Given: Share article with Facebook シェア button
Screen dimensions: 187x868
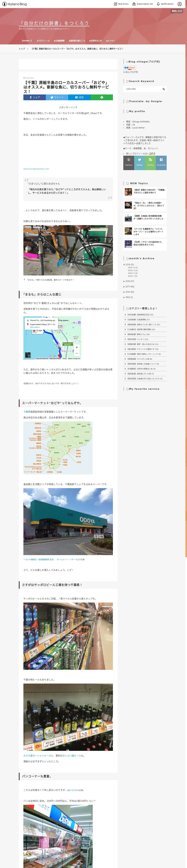Looking at the screenshot, I should 34,97.
